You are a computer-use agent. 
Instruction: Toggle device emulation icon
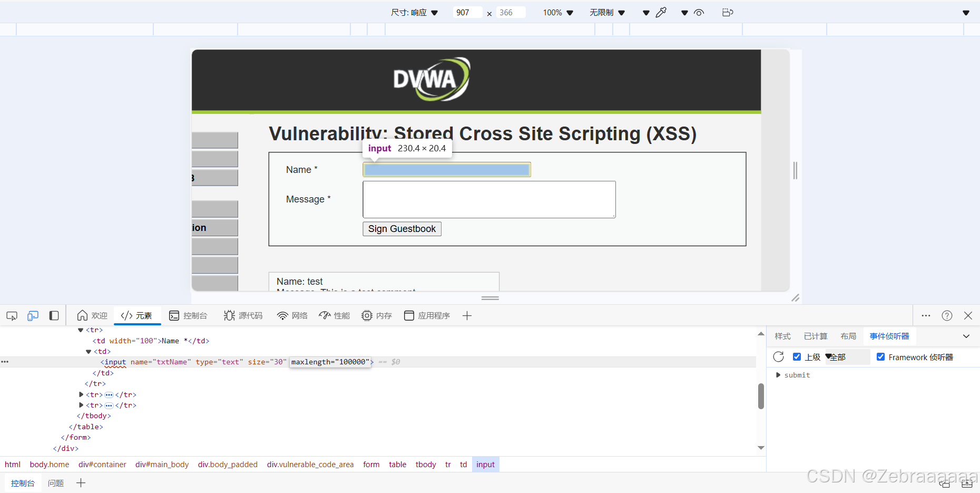click(x=33, y=315)
